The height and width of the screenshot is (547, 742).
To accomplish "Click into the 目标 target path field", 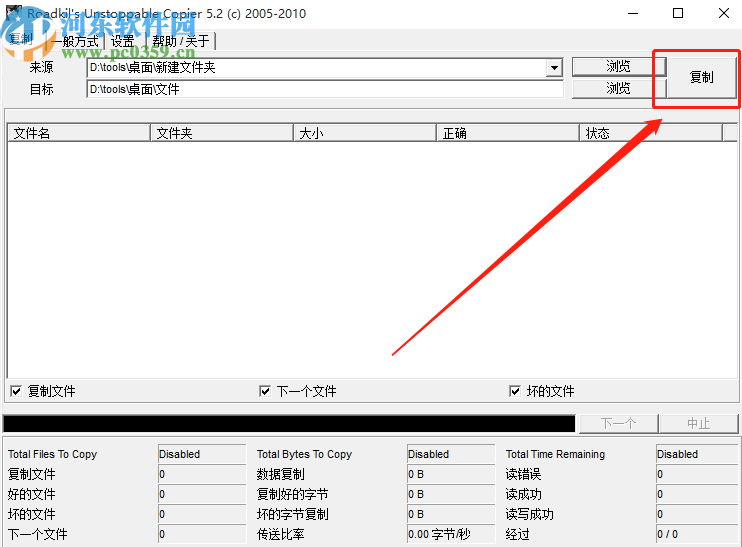I will pos(325,89).
